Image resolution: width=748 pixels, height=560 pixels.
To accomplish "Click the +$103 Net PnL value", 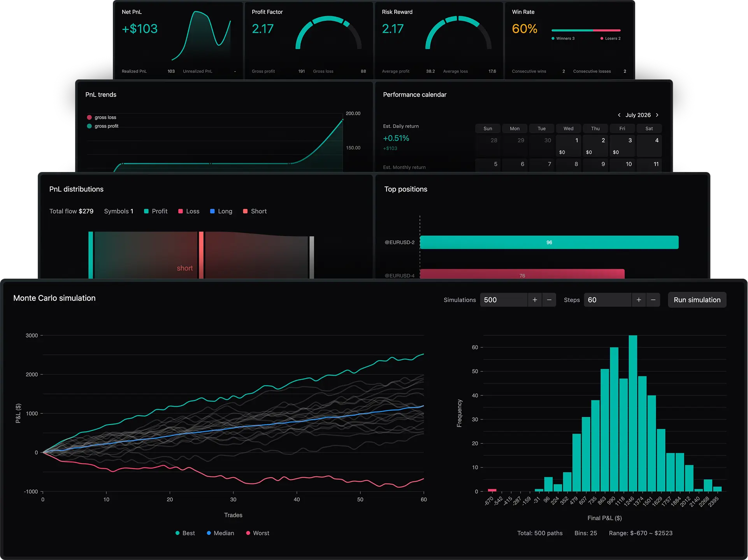I will (140, 29).
